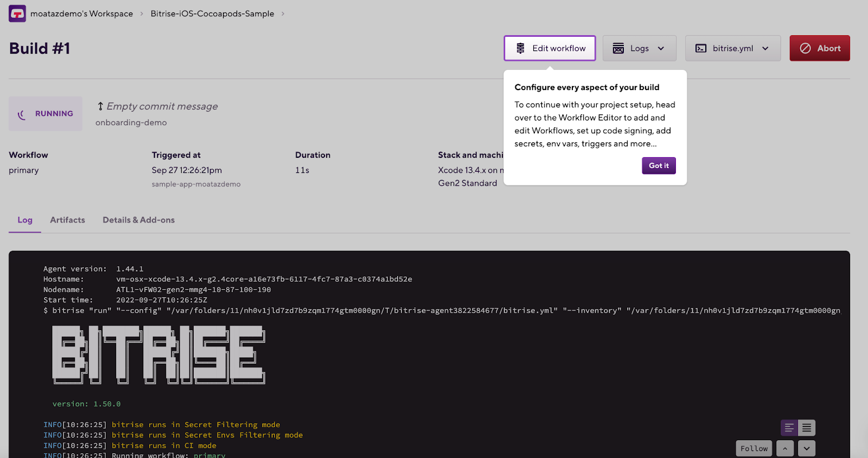Expand the bitrise.yml chevron
Image resolution: width=868 pixels, height=458 pixels.
[765, 48]
